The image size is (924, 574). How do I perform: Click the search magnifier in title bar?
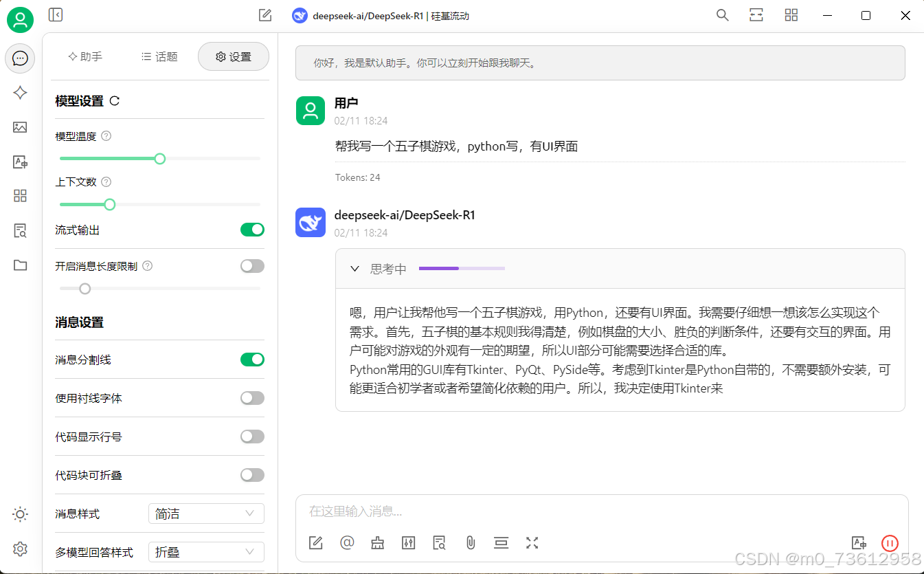[x=722, y=15]
